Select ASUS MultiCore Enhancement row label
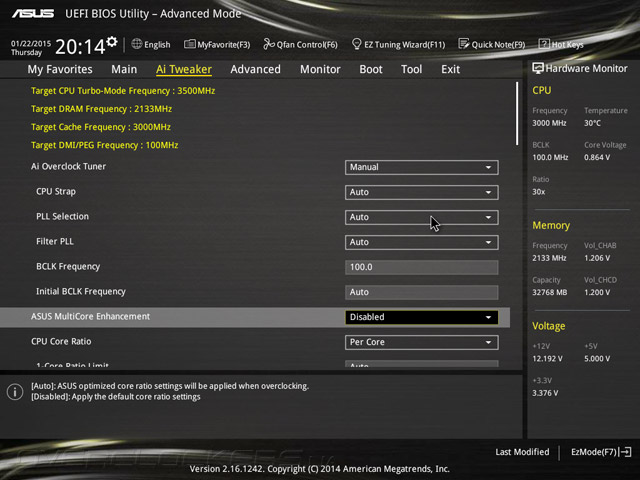 click(91, 316)
